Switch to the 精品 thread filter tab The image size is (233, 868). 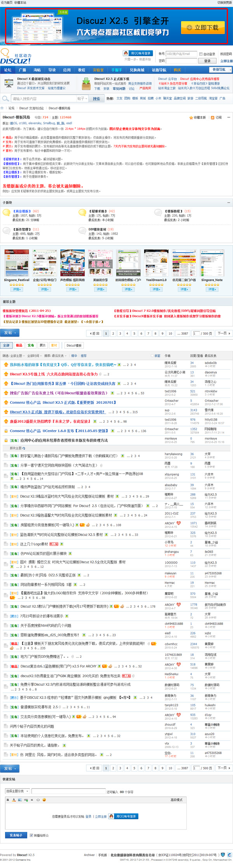tap(19, 345)
